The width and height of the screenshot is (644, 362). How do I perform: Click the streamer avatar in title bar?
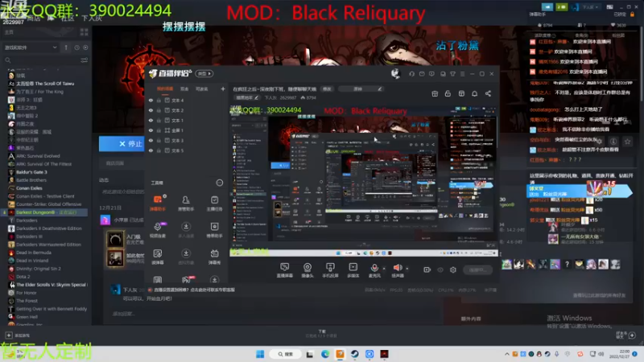(x=395, y=74)
